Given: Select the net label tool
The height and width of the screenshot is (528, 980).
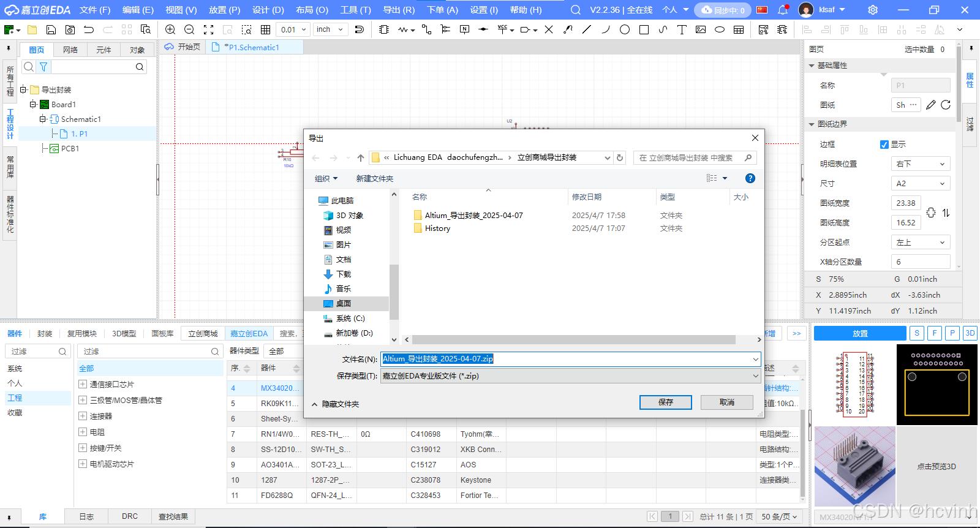Looking at the screenshot, I should pos(464,29).
